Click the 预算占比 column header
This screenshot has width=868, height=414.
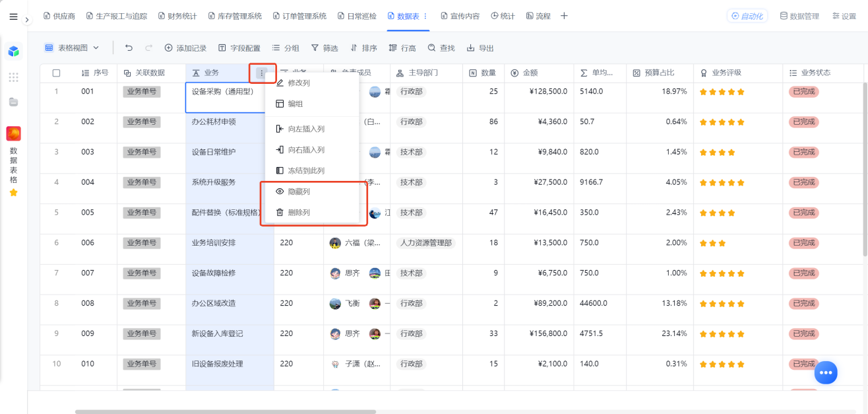(659, 73)
